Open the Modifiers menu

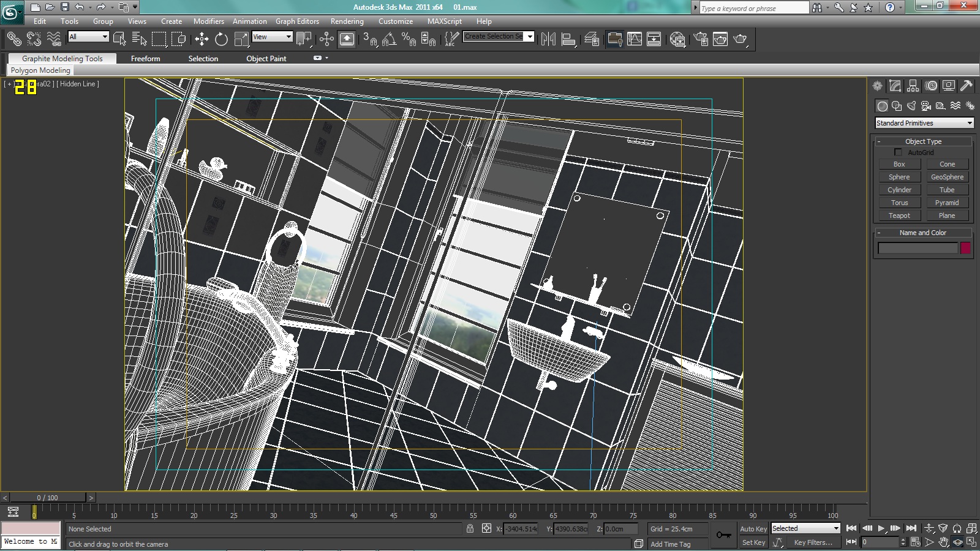tap(209, 21)
